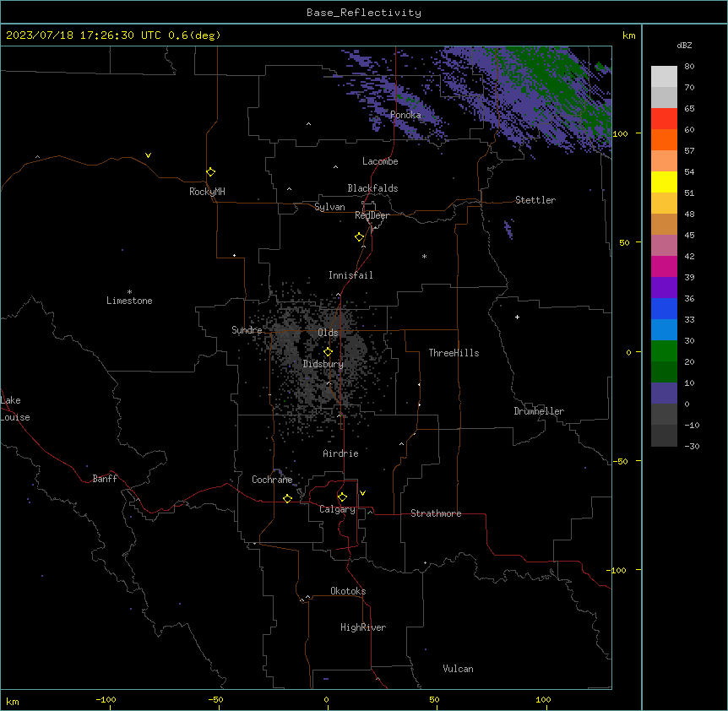Click the red 65 dBZ color swatch

pyautogui.click(x=664, y=119)
